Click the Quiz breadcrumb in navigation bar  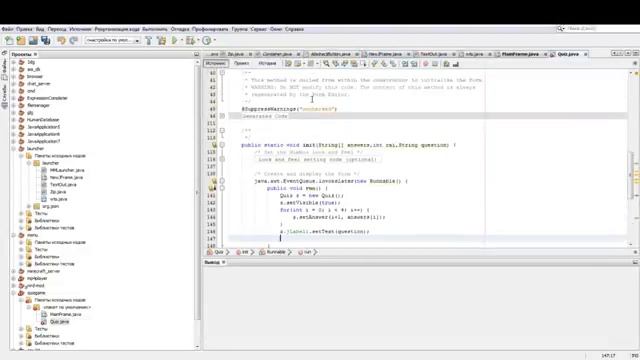[216, 252]
